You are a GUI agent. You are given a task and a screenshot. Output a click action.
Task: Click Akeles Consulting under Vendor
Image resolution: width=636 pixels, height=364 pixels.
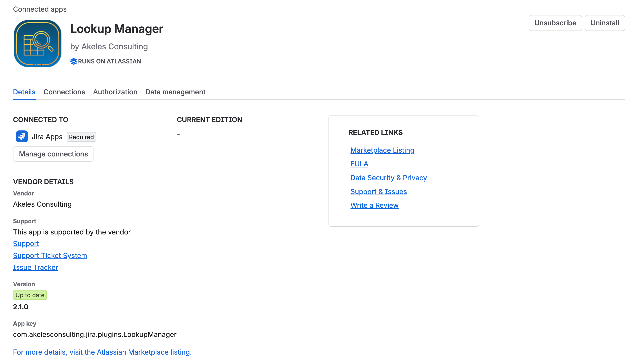point(42,204)
